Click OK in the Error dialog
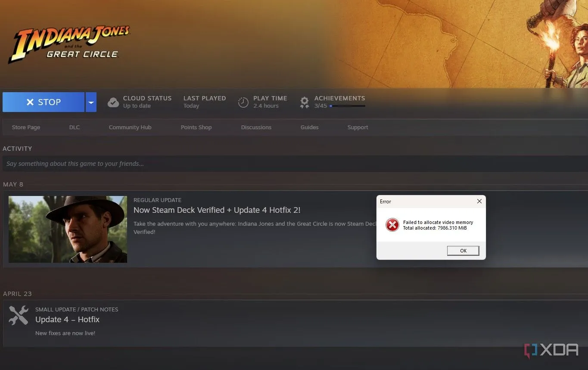588x370 pixels. click(x=463, y=251)
